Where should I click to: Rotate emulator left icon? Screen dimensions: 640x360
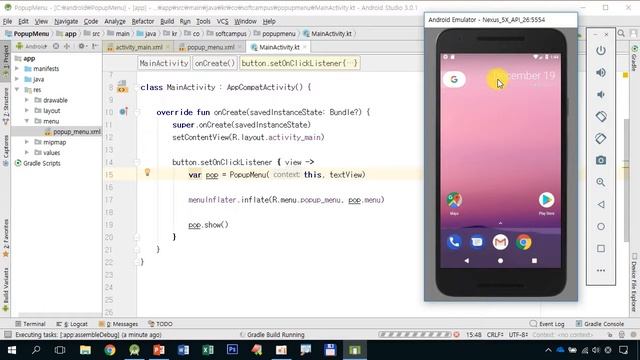tap(600, 117)
